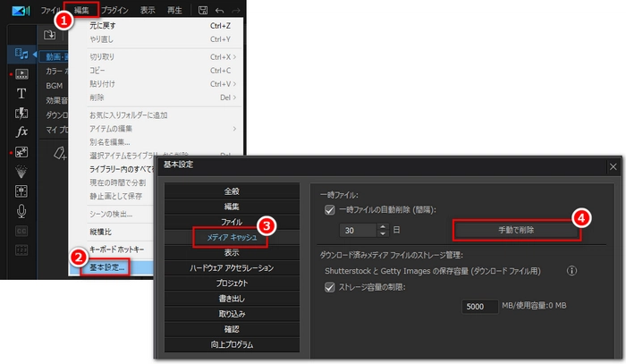Expand 切り取り submenu entry
The image size is (626, 364).
point(156,57)
